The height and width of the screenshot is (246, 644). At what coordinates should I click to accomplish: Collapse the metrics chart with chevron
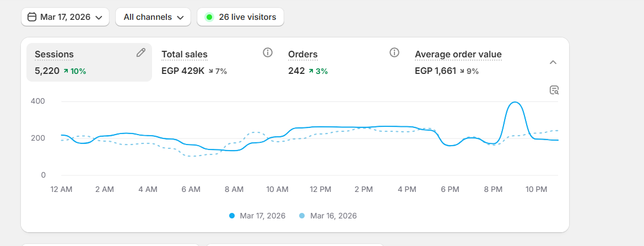point(553,62)
